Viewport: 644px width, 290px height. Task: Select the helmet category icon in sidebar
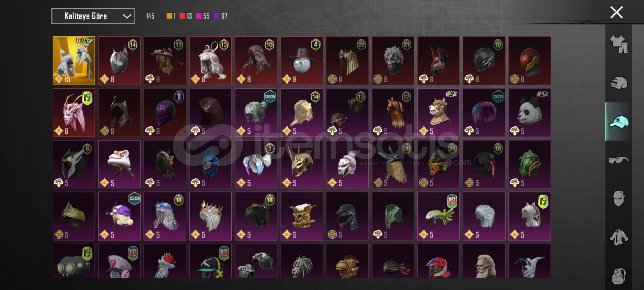pos(619,83)
